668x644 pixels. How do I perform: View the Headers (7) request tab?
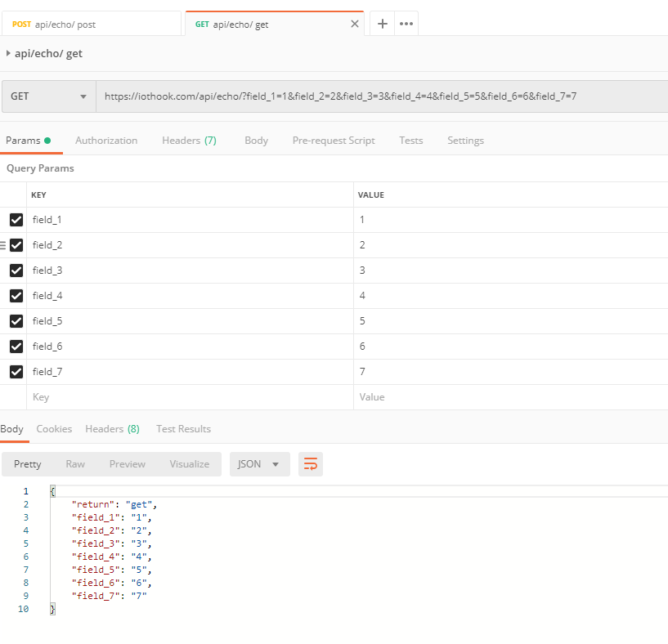189,140
